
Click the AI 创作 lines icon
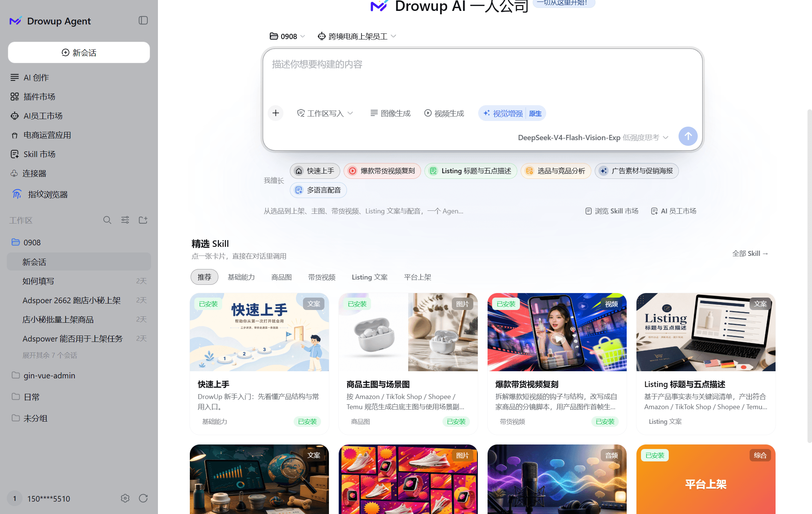(x=15, y=77)
